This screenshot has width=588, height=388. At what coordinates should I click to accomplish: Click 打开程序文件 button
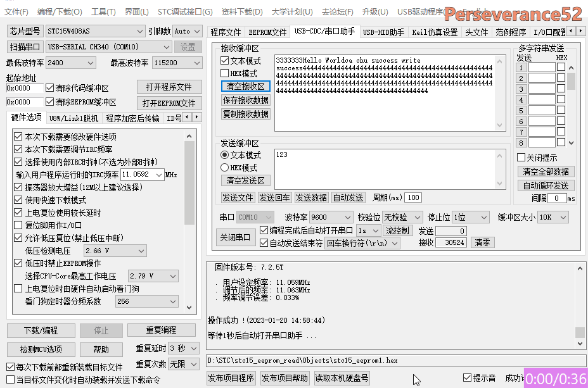169,87
